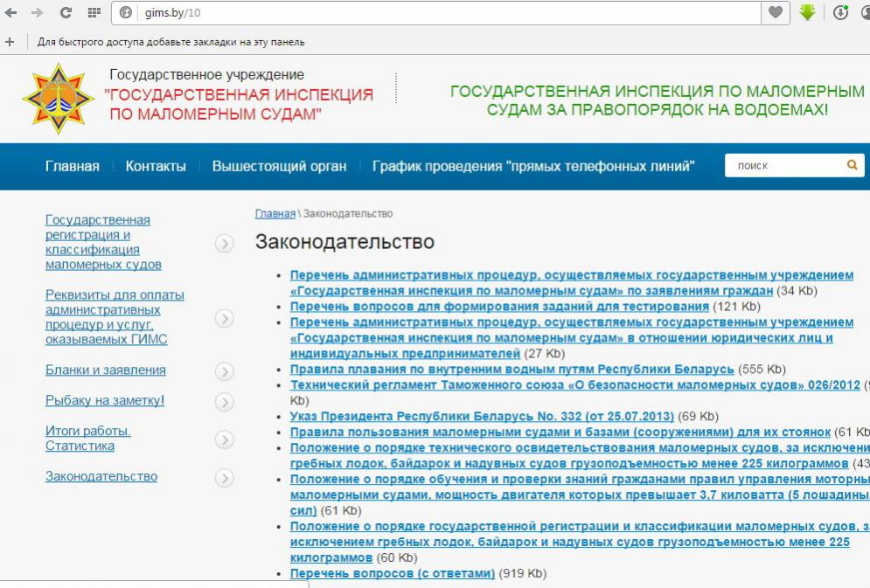This screenshot has height=588, width=870.
Task: Expand arrow beside Рыбаку на заметку!
Action: 225,402
